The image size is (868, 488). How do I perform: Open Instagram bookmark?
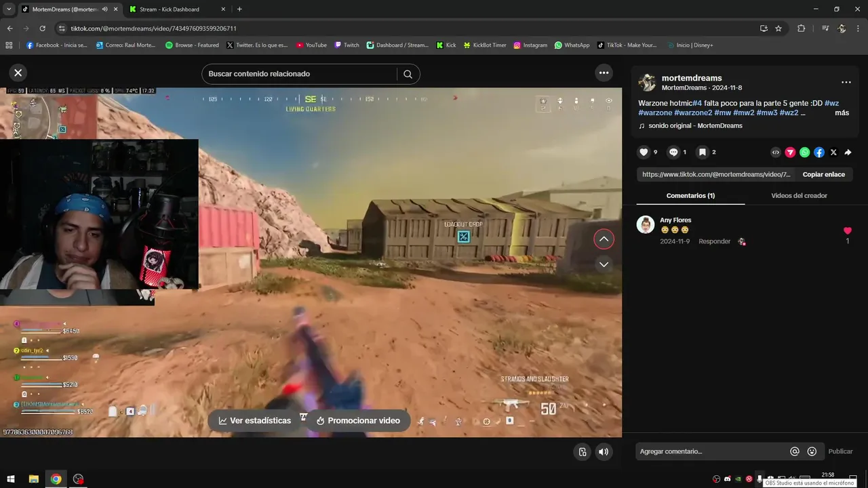point(530,45)
